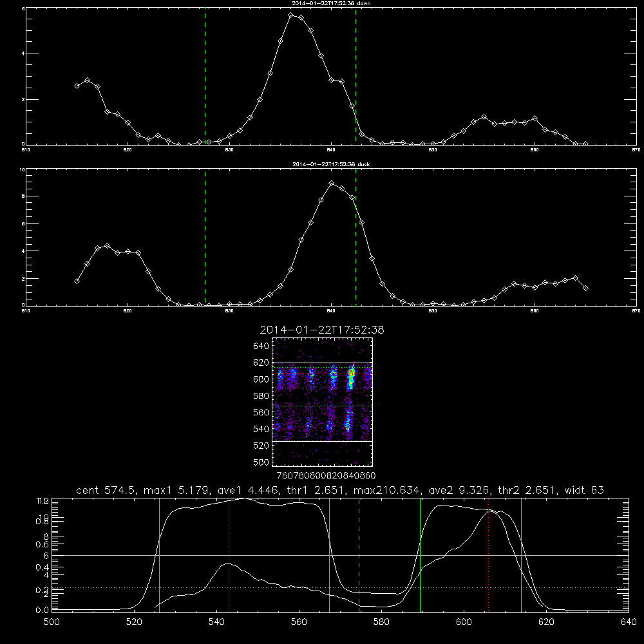This screenshot has height=644, width=644.
Task: Click the '4' y-axis label of dawn plot
Action: tap(23, 53)
